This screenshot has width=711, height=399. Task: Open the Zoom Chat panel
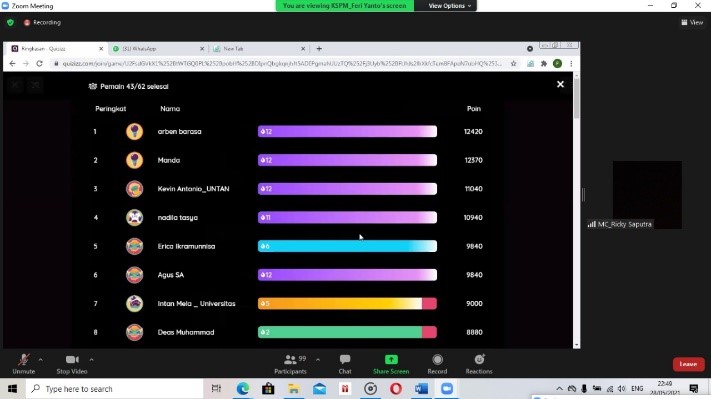(x=345, y=364)
